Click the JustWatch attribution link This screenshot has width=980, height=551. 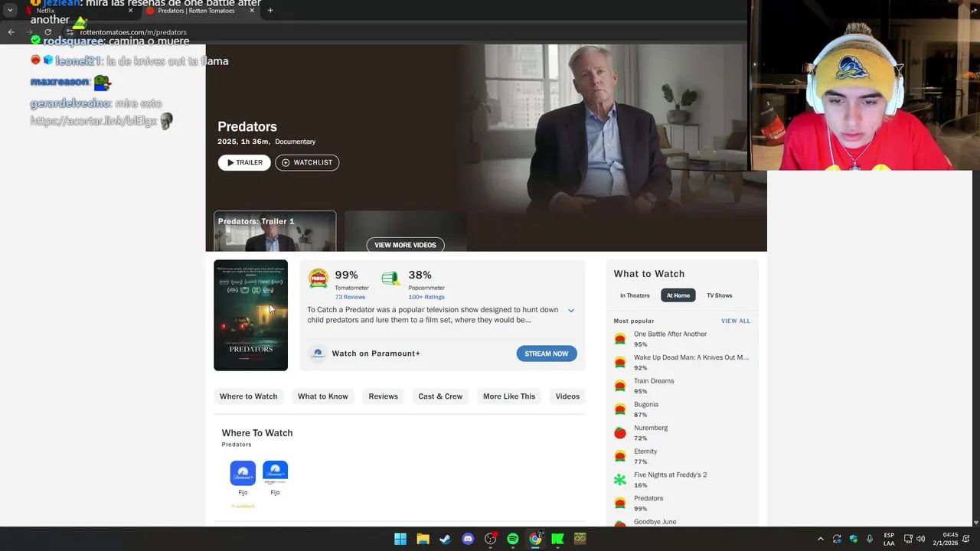243,506
